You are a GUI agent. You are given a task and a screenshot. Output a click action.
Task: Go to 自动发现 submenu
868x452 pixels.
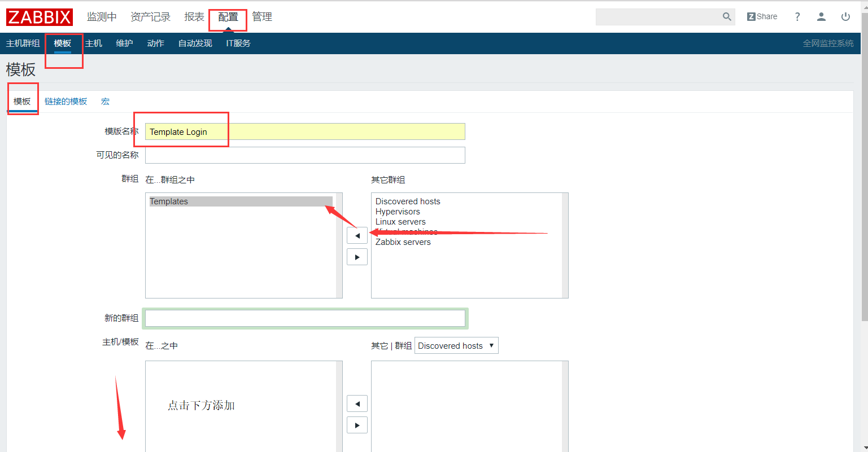[x=195, y=43]
